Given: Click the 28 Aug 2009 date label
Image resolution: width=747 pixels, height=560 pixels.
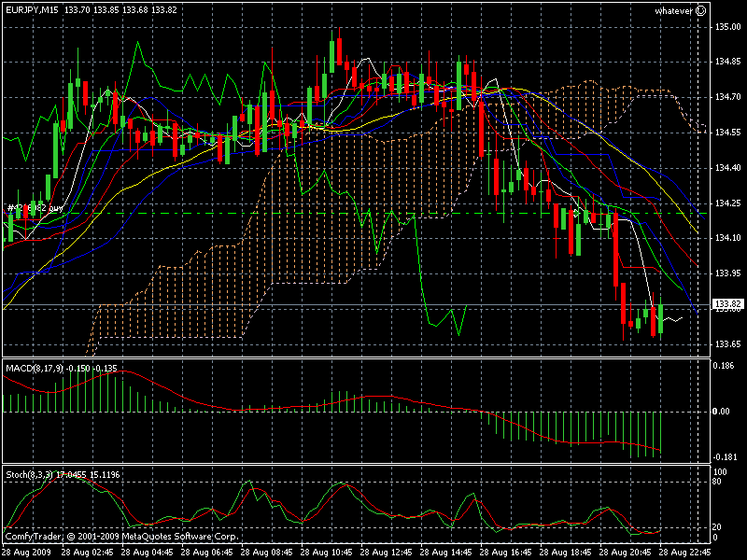Looking at the screenshot, I should point(28,552).
